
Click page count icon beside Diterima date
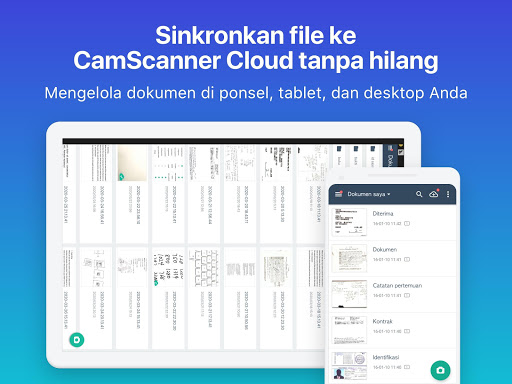407,223
